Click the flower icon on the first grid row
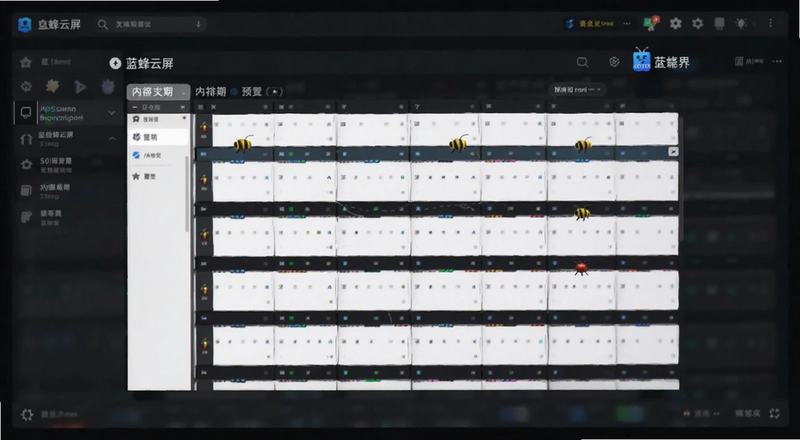 (x=204, y=128)
